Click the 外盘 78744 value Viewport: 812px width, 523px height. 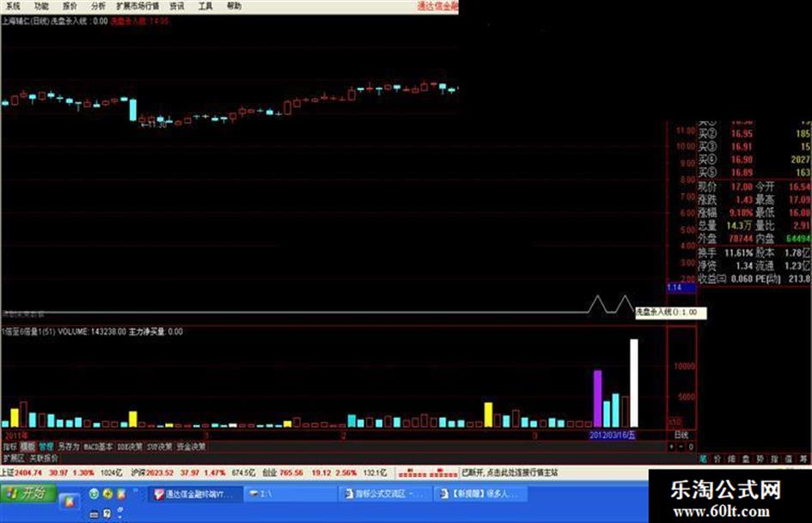coord(741,239)
